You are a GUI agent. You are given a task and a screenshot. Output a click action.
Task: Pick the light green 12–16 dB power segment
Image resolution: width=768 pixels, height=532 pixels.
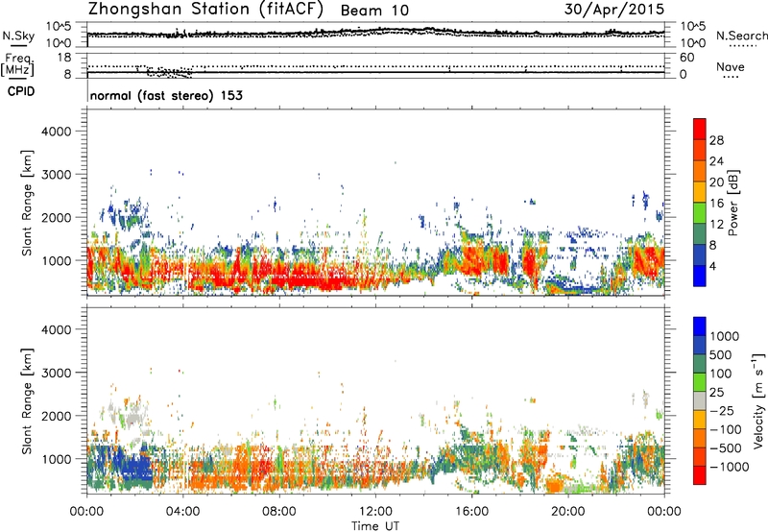700,213
